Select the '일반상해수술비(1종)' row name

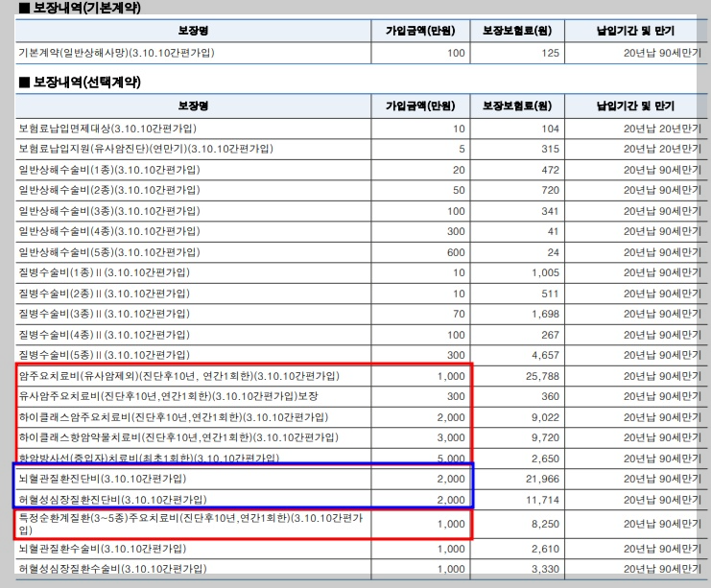coord(109,170)
